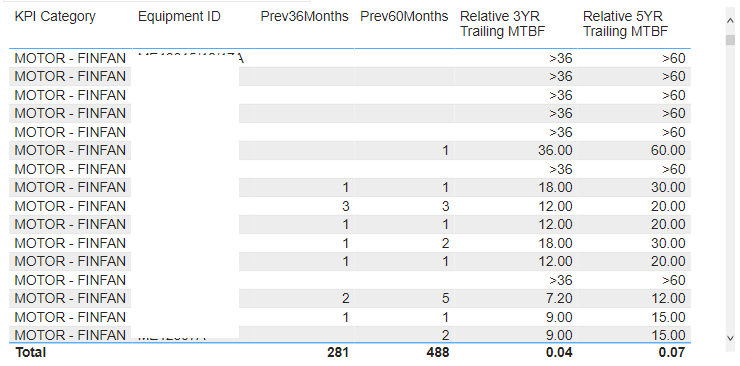Image resolution: width=740 pixels, height=366 pixels.
Task: Sort by Relative 3YR Trailing MTBF header
Action: pyautogui.click(x=503, y=24)
